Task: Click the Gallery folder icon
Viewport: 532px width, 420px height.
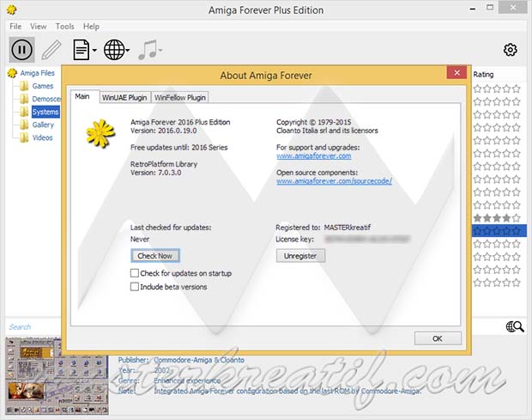Action: pos(24,125)
